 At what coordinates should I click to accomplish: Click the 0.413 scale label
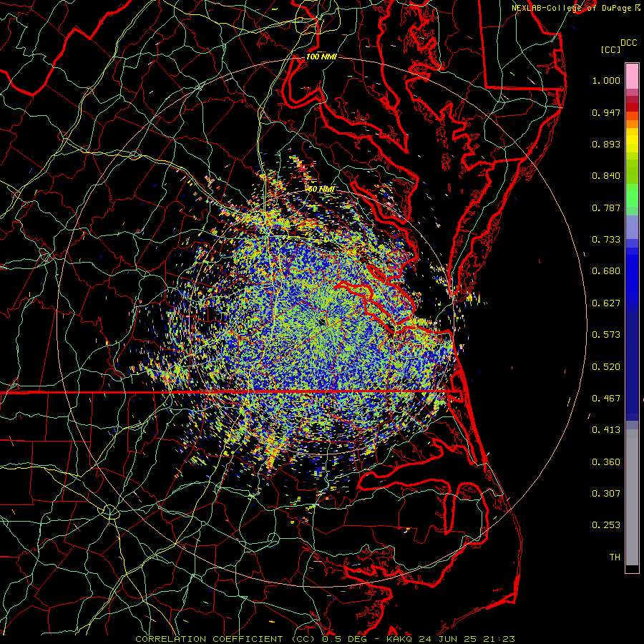606,430
